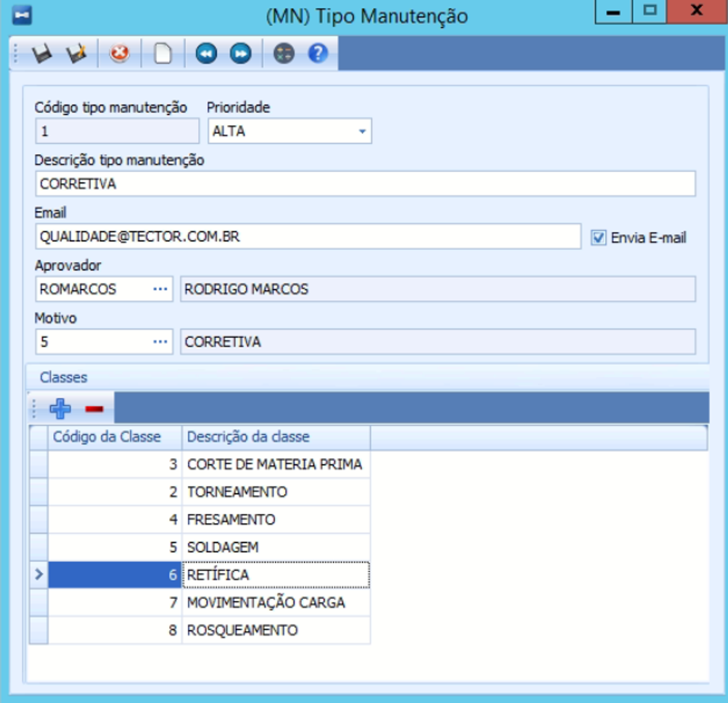Open the Motivo lookup ellipsis button

pyautogui.click(x=160, y=342)
